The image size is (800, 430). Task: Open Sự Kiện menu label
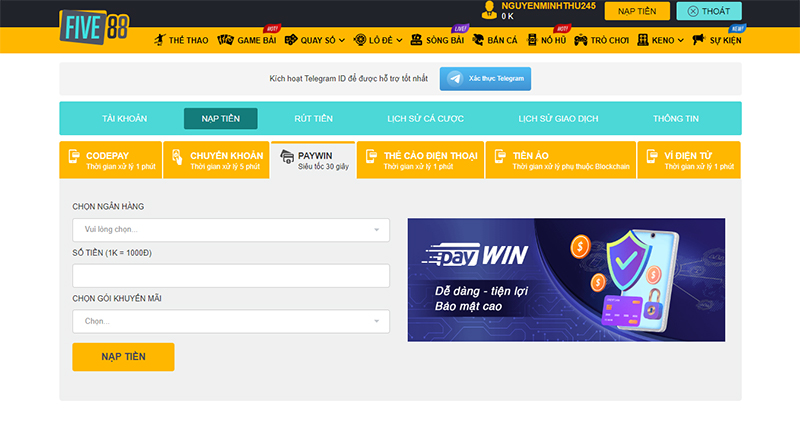[x=726, y=40]
